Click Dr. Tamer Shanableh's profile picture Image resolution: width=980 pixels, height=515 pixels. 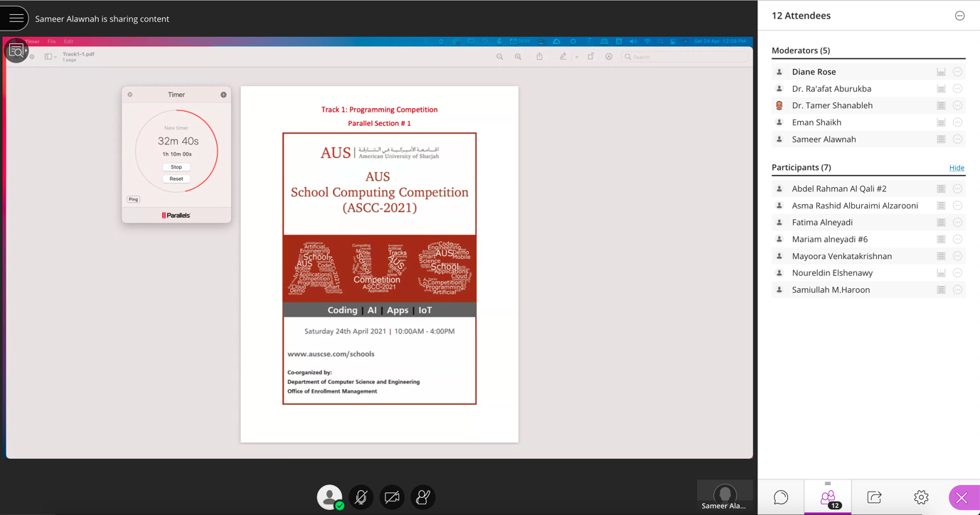pos(779,105)
